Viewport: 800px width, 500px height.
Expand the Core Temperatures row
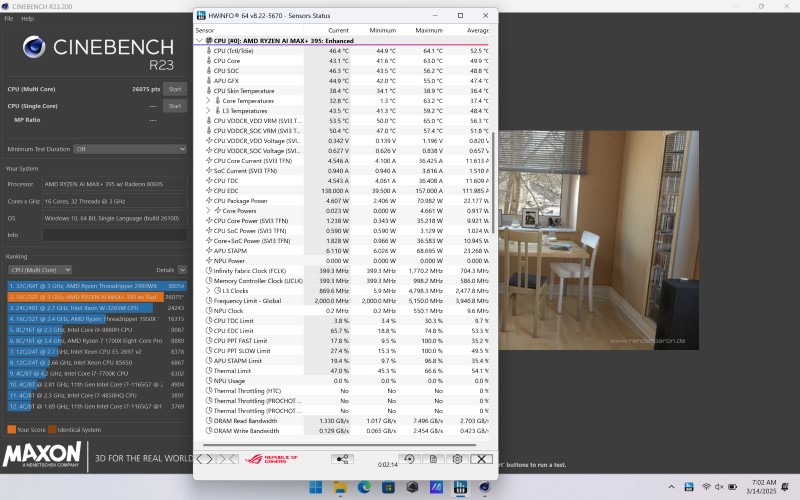[208, 101]
